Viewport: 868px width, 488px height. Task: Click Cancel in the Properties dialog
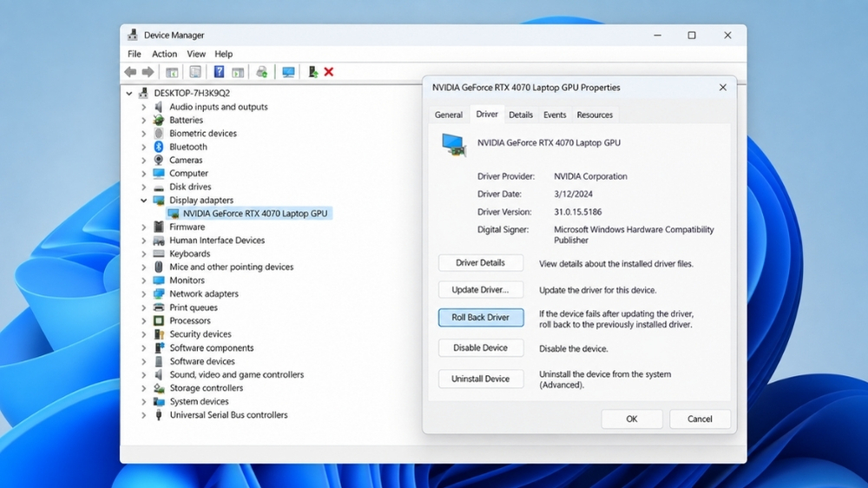click(x=700, y=419)
